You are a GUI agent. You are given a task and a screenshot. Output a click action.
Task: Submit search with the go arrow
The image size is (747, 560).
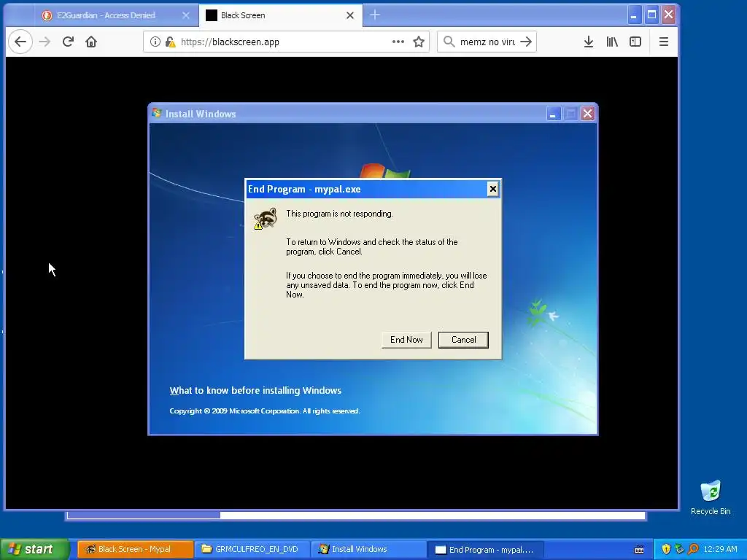point(526,42)
